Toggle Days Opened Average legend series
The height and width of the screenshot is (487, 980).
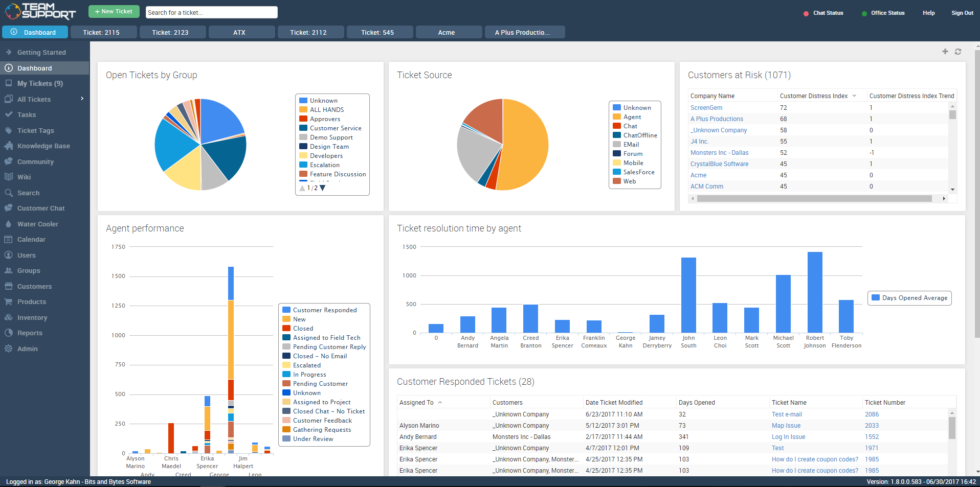909,298
